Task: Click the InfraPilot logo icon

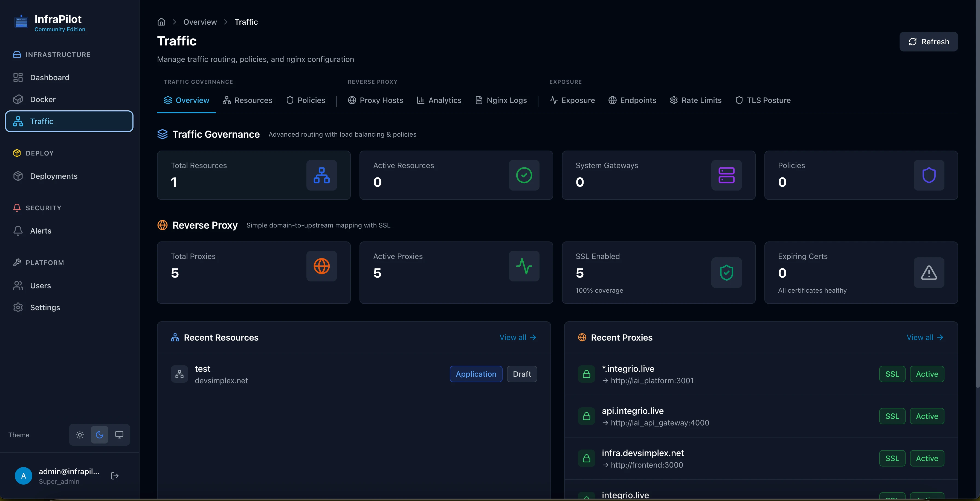Action: [21, 22]
